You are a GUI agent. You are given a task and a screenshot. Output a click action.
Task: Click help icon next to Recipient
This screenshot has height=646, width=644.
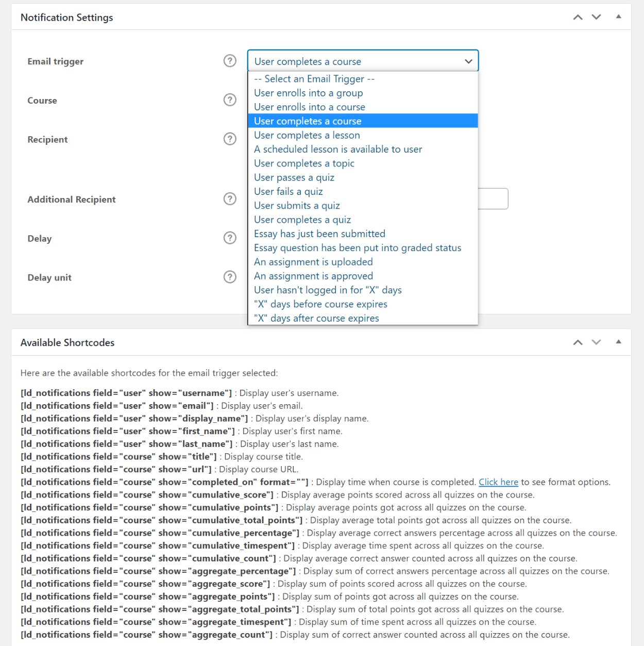click(230, 139)
